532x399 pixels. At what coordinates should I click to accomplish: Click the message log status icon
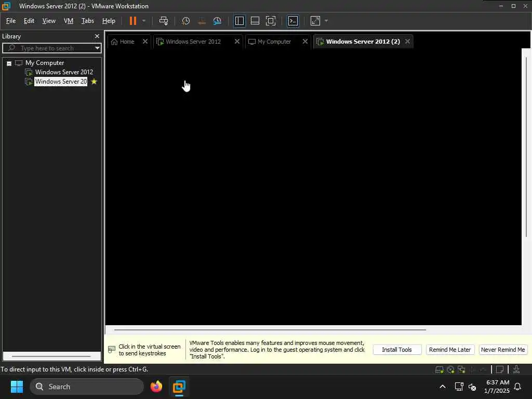[500, 369]
